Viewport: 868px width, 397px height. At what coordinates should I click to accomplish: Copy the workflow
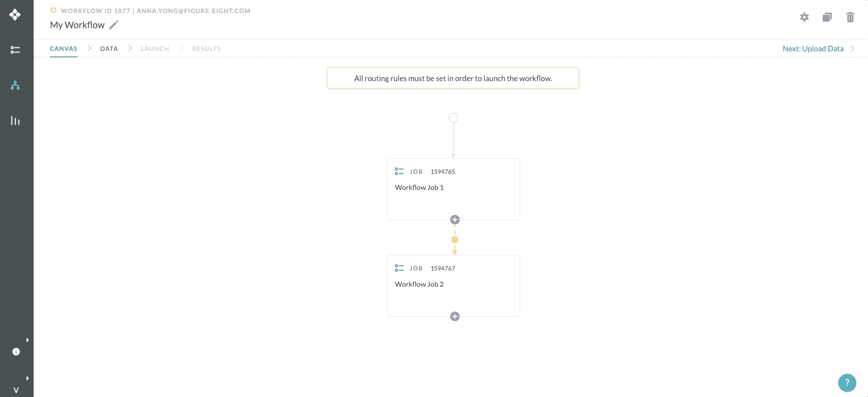click(827, 17)
